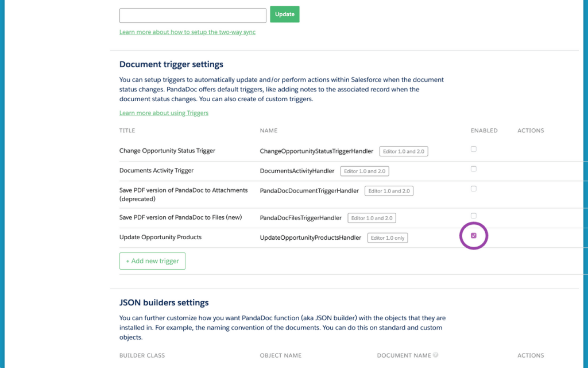588x368 pixels.
Task: Click the Change Opportunity Status Trigger title
Action: 167,151
